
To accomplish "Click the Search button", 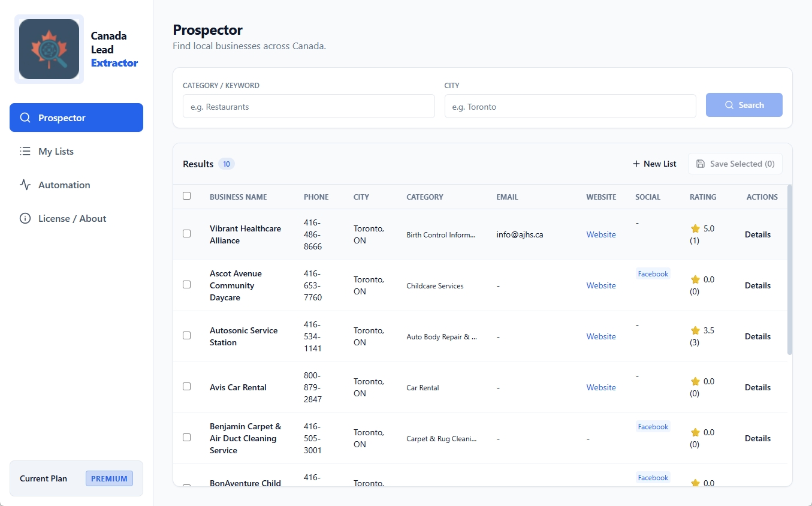I will coord(744,105).
